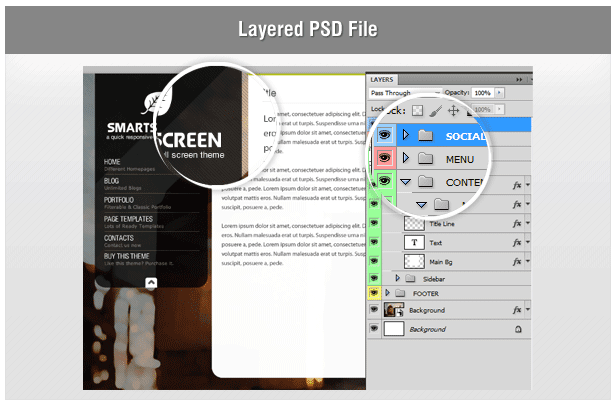Click the lock position move icon
Viewport: 616px width, 405px height.
(453, 111)
